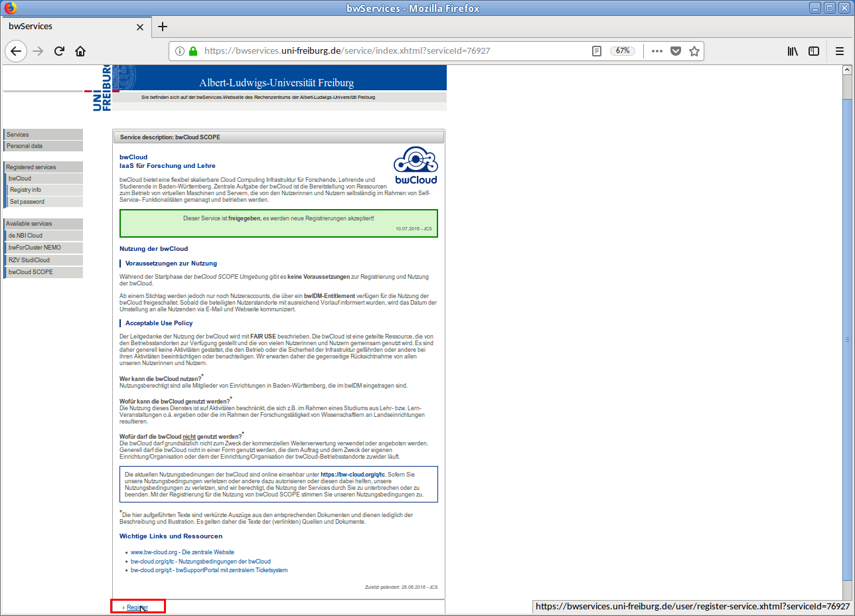Click the Albert-Ludwigs-Universität Freiburg banner title

pos(277,83)
